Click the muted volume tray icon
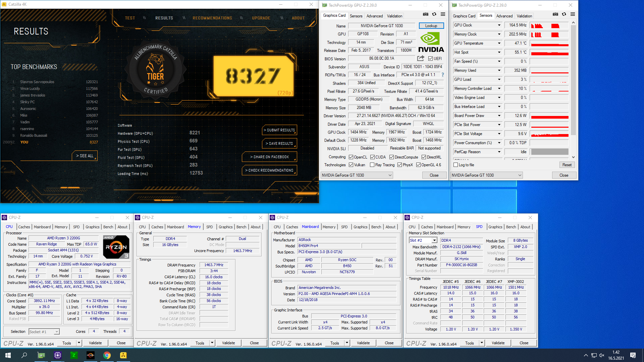Viewport: 644px width, 362px height. tap(602, 355)
